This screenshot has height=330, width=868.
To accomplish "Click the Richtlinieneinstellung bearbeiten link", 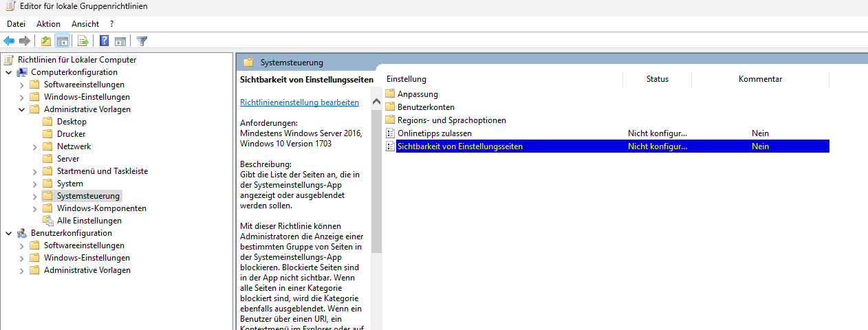I will (299, 102).
